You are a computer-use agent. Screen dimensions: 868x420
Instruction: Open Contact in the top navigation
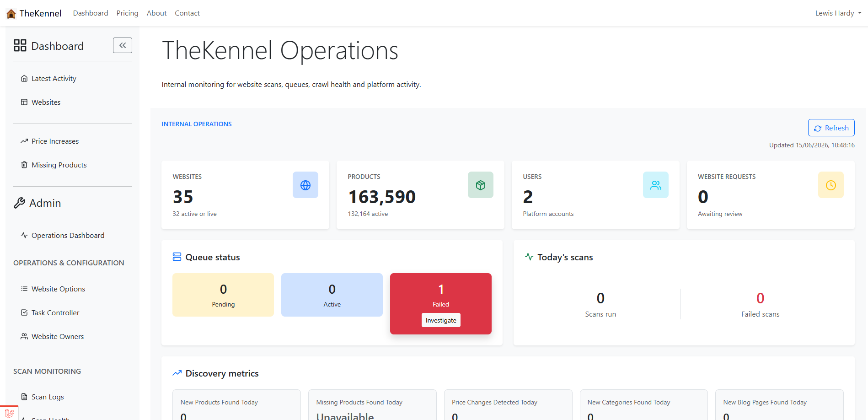pyautogui.click(x=187, y=13)
